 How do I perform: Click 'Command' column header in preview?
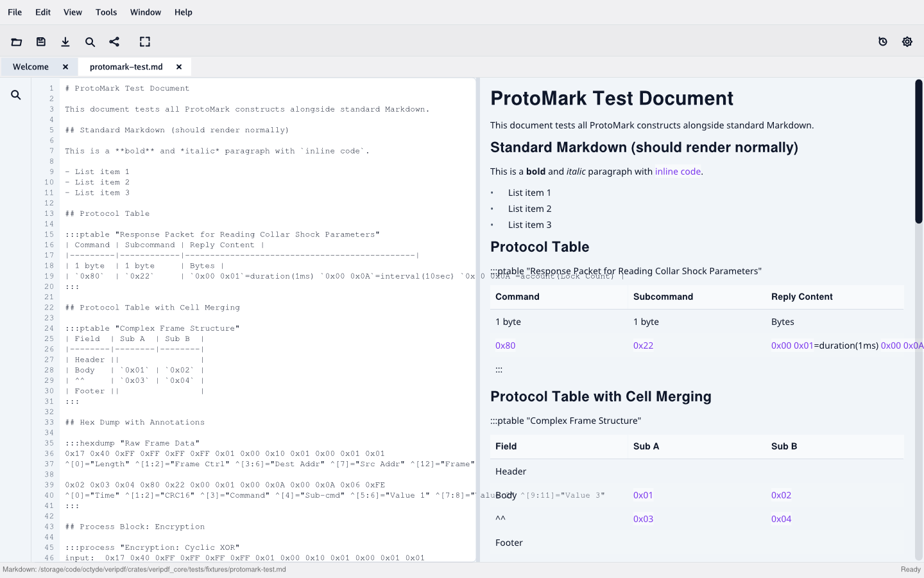coord(517,297)
